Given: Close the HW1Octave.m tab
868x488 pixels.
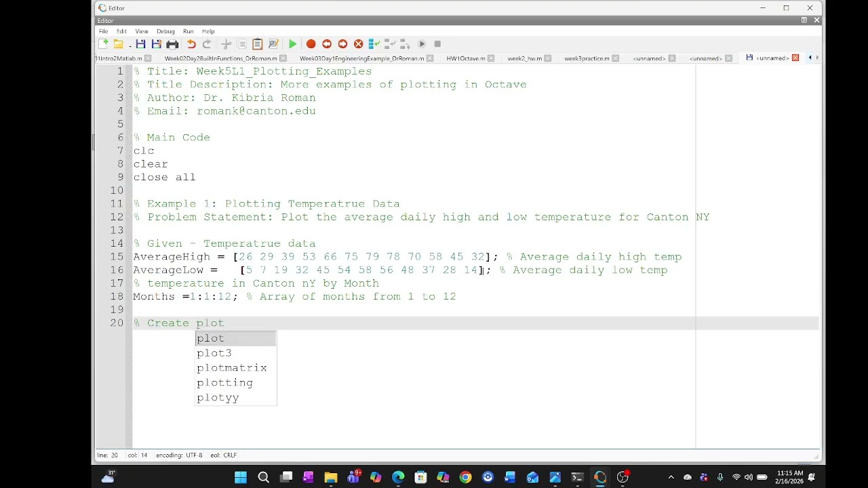Looking at the screenshot, I should (491, 58).
